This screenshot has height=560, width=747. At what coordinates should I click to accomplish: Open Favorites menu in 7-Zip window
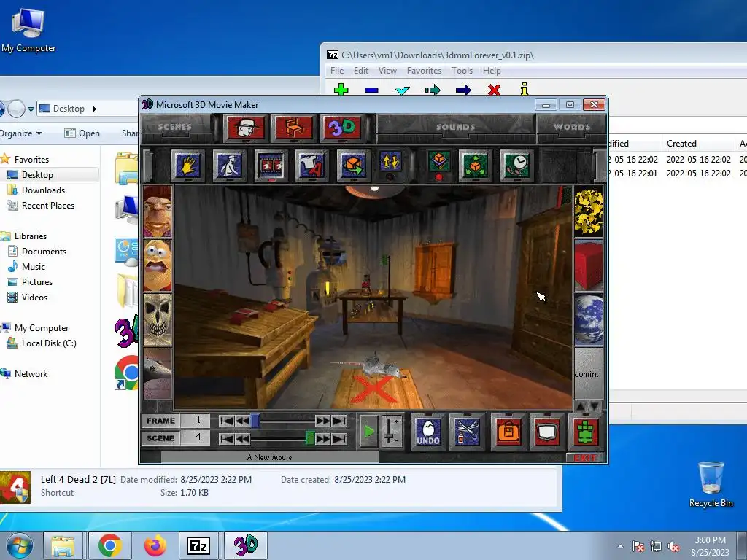pos(424,71)
